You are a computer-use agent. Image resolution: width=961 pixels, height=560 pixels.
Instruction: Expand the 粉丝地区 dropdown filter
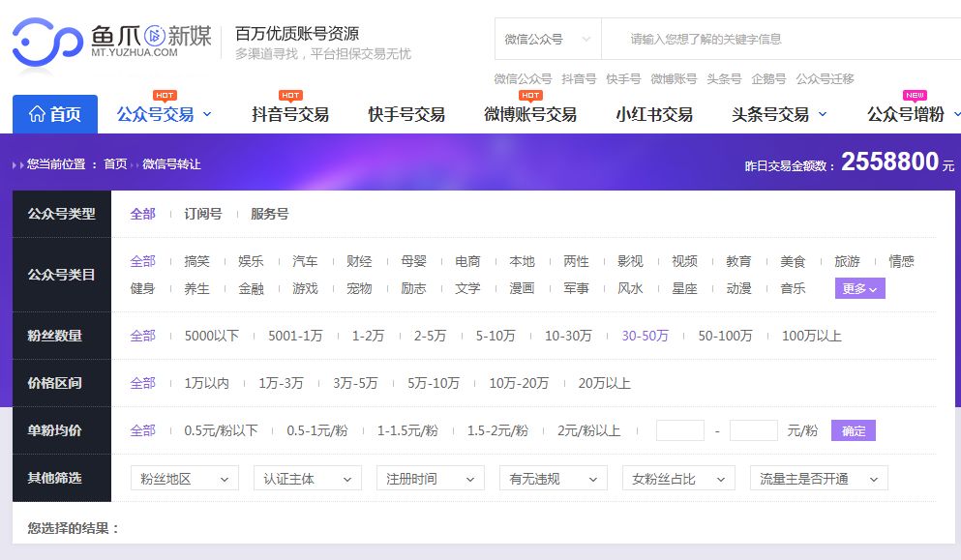(184, 479)
